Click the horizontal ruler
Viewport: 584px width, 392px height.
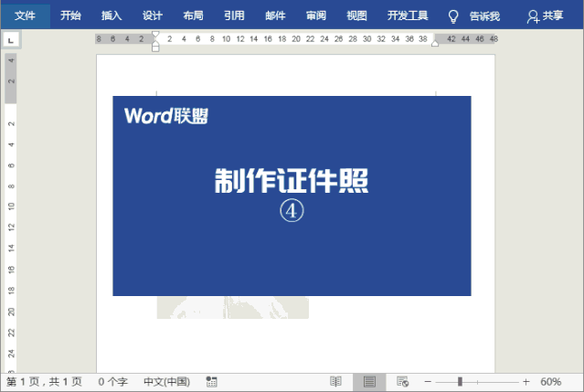(296, 39)
